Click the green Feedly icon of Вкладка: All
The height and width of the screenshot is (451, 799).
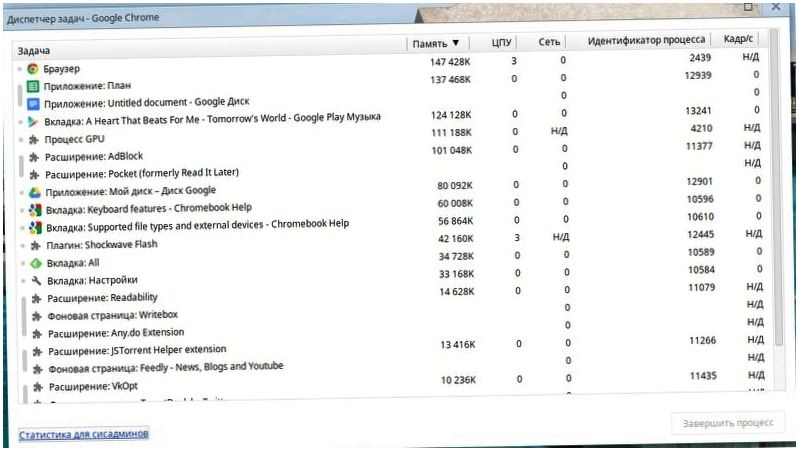pyautogui.click(x=36, y=263)
